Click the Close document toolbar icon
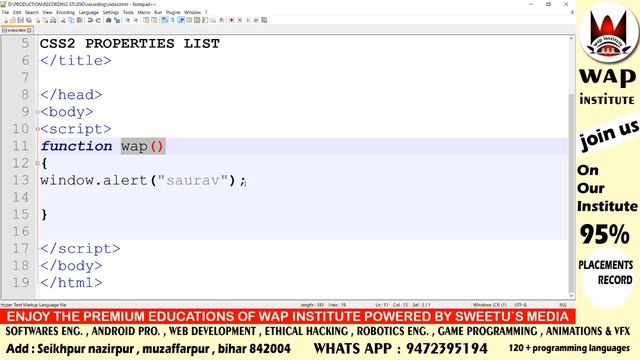The image size is (640, 360). point(38,20)
